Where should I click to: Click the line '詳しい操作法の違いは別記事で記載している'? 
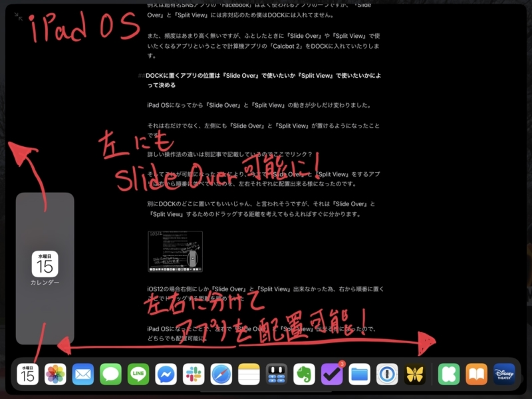pos(229,154)
